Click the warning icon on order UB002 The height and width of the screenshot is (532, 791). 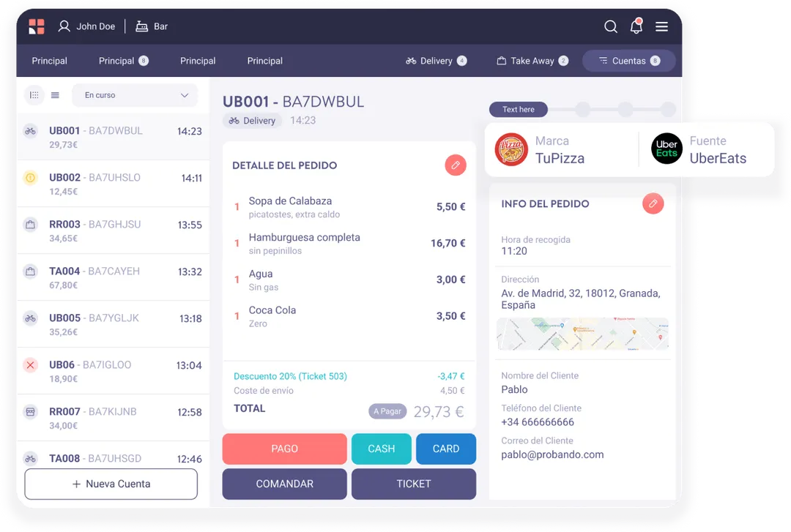point(30,177)
